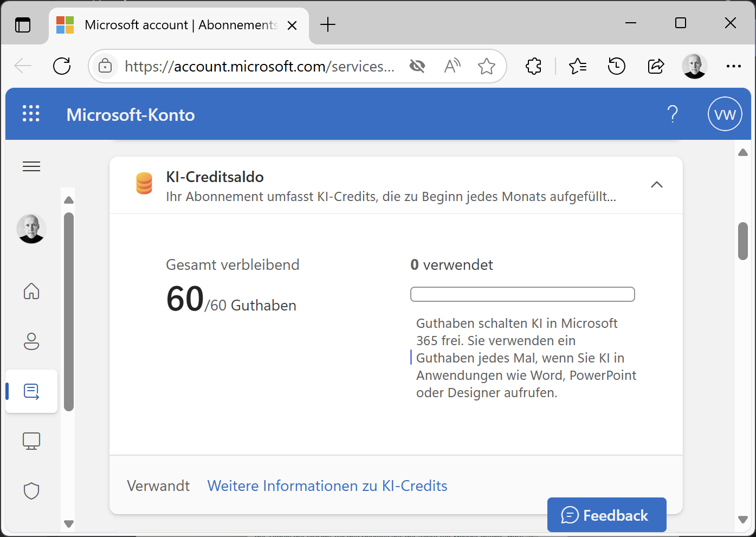The image size is (756, 537).
Task: Open Settings and more ellipsis menu
Action: [733, 66]
